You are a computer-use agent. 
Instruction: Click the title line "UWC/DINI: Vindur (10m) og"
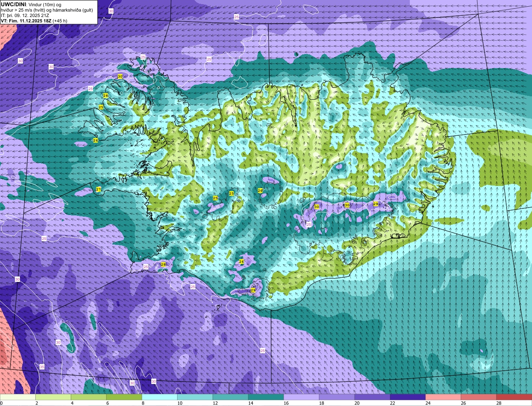point(31,5)
